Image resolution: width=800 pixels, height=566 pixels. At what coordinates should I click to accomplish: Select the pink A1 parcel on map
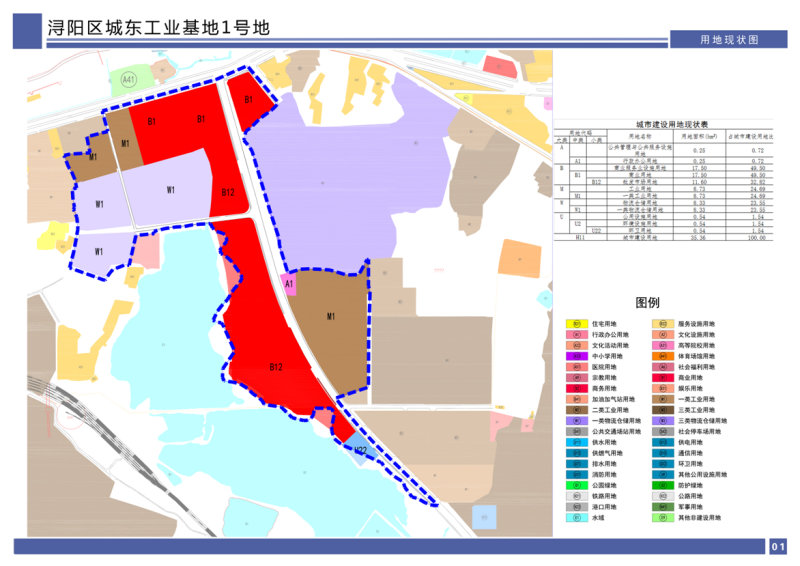click(x=289, y=285)
